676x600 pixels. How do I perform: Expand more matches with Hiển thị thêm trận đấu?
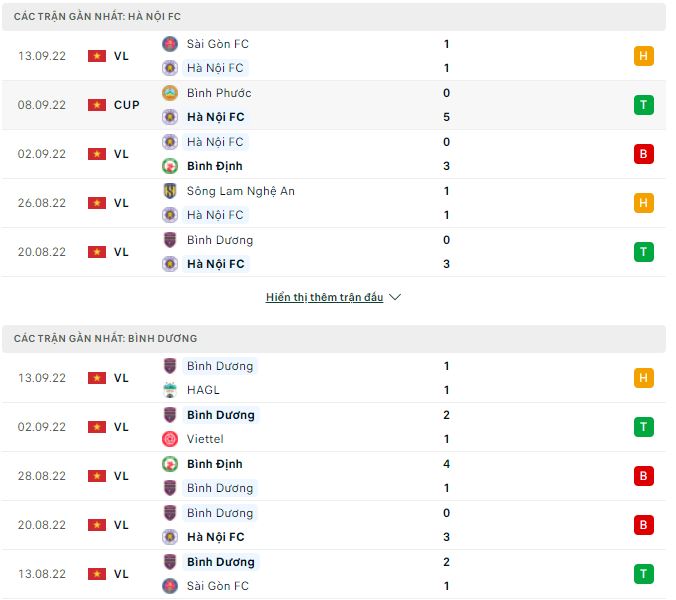click(324, 297)
